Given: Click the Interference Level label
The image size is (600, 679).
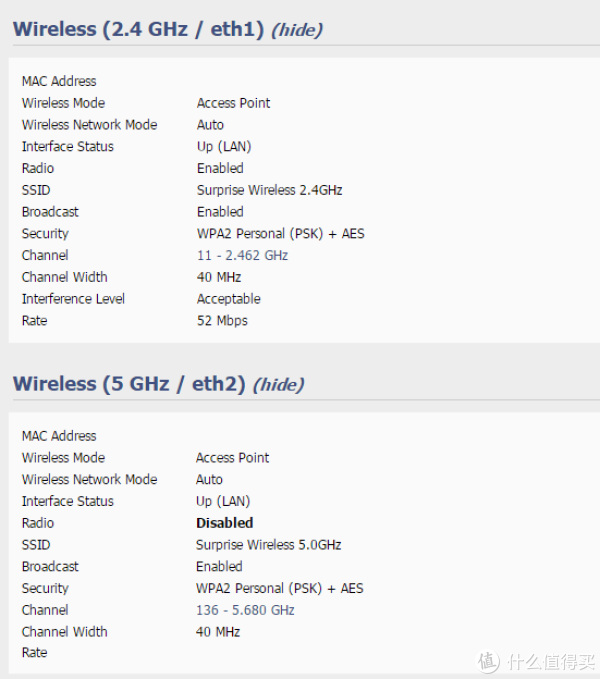Looking at the screenshot, I should pos(73,299).
